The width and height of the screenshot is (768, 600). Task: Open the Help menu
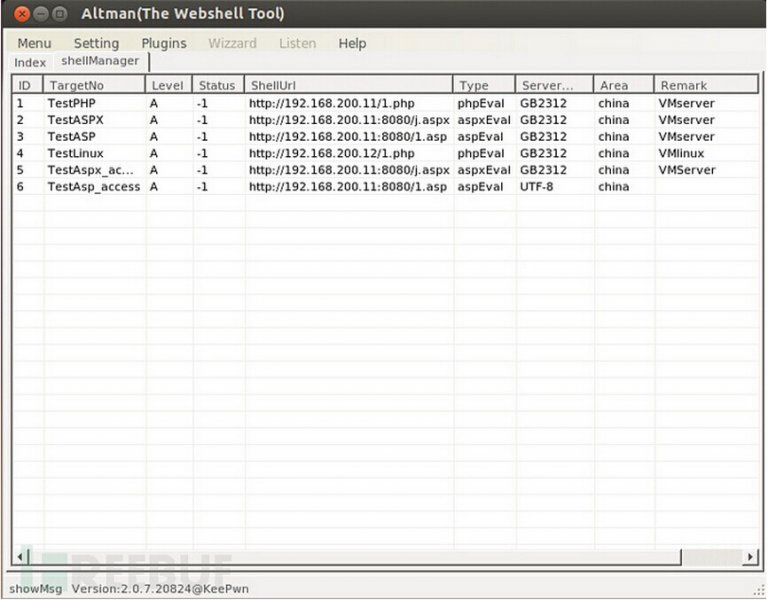click(352, 44)
